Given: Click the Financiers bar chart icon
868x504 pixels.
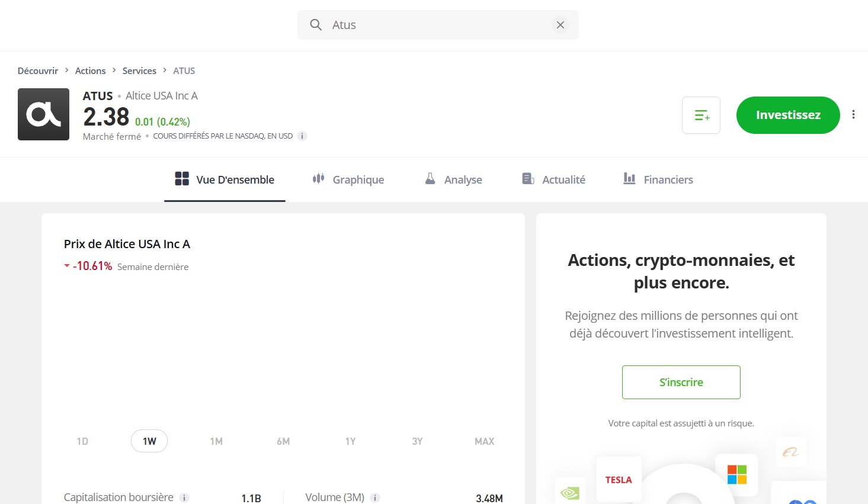Looking at the screenshot, I should click(x=629, y=178).
